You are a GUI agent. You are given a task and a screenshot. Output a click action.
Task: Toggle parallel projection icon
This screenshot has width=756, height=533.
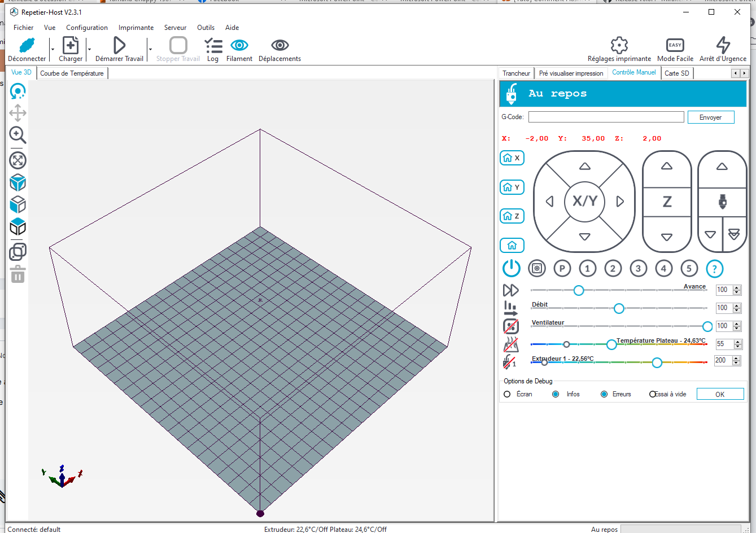pyautogui.click(x=18, y=251)
